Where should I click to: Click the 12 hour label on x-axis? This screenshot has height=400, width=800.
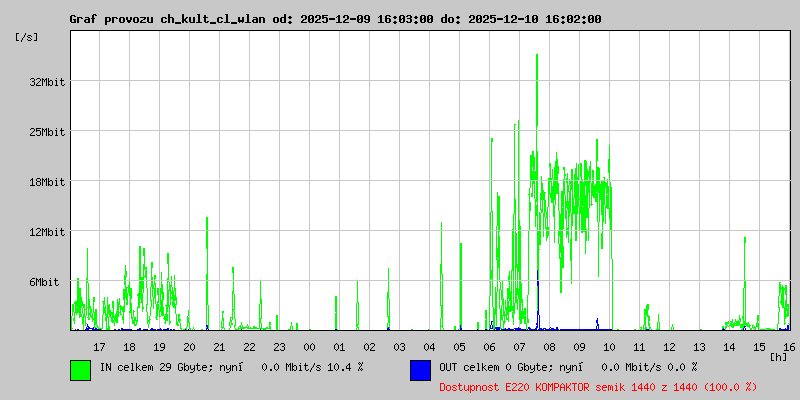[x=670, y=347]
